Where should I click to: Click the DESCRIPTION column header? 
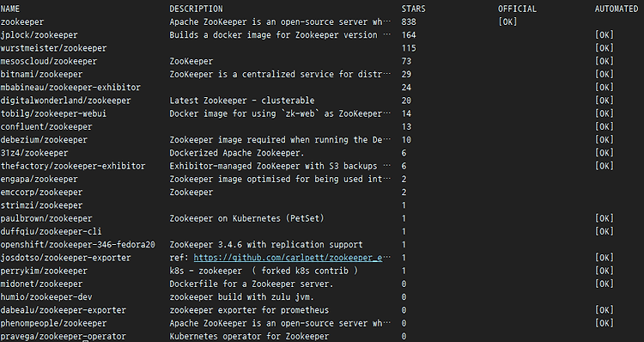197,9
